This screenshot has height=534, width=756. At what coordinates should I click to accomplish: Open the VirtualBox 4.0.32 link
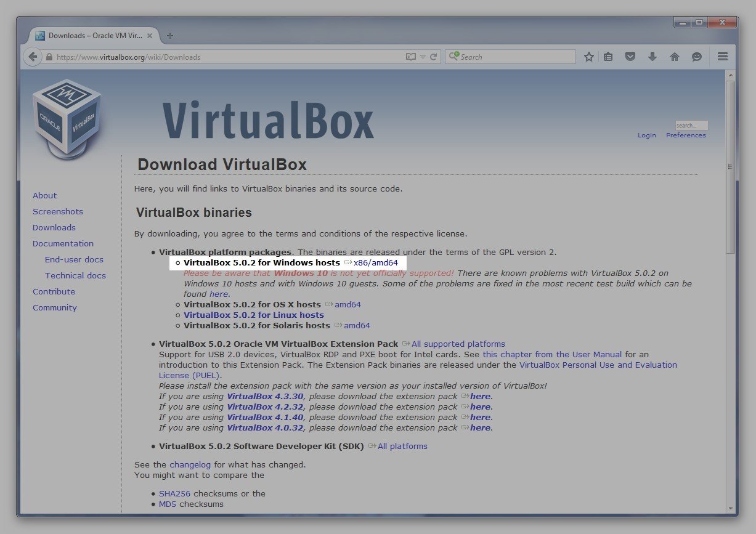tap(266, 427)
